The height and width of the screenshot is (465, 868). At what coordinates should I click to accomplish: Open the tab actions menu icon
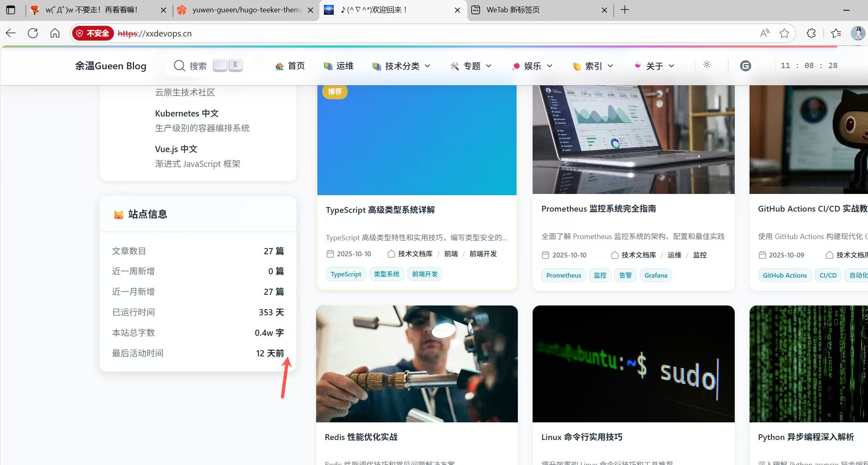[x=11, y=10]
